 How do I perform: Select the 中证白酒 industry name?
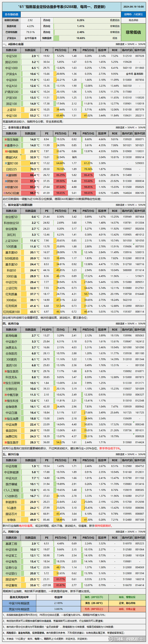click(11, 413)
